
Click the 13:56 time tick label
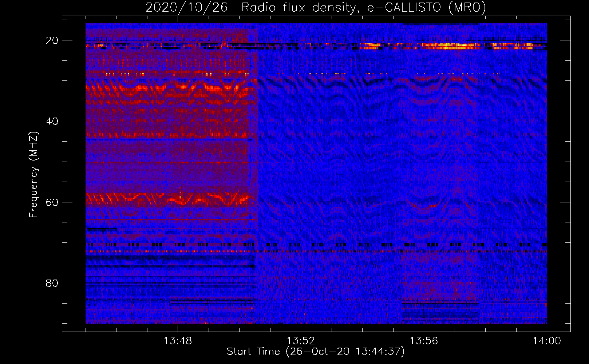424,341
